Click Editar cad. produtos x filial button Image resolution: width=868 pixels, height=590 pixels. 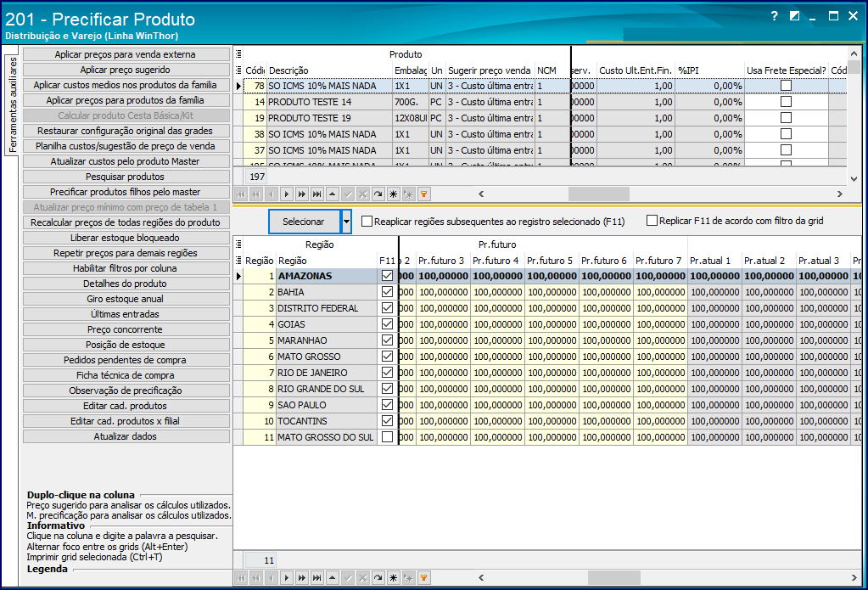tap(126, 421)
